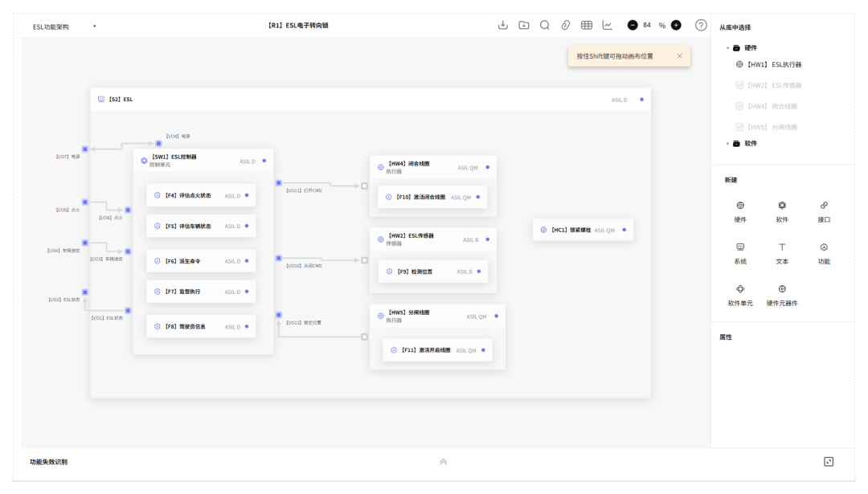Expand bottom panel with double chevron
Screen dimensions: 868x494
(x=444, y=462)
